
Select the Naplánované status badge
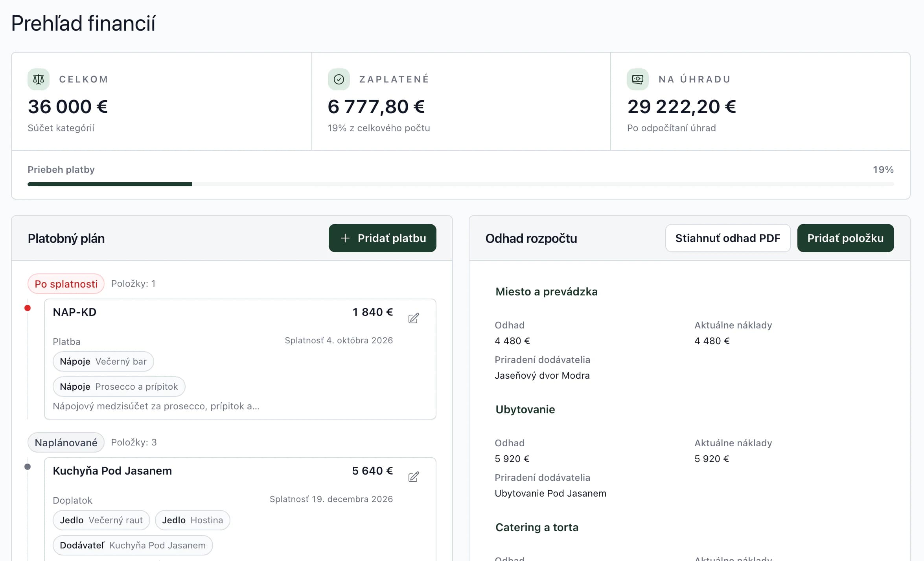point(66,442)
